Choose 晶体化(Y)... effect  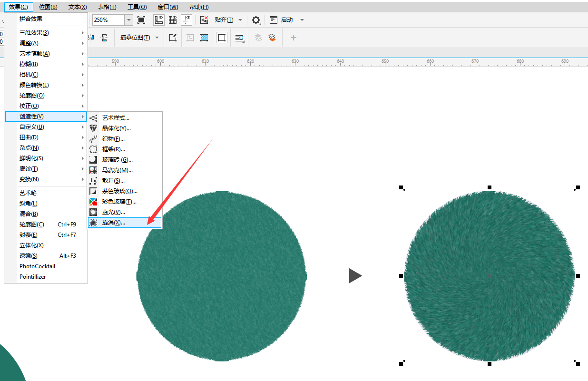pyautogui.click(x=125, y=128)
